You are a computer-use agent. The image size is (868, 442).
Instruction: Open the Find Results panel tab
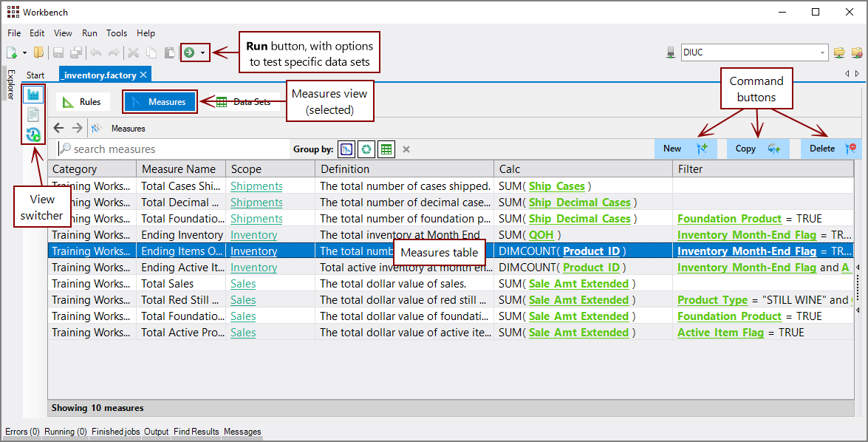[x=196, y=432]
